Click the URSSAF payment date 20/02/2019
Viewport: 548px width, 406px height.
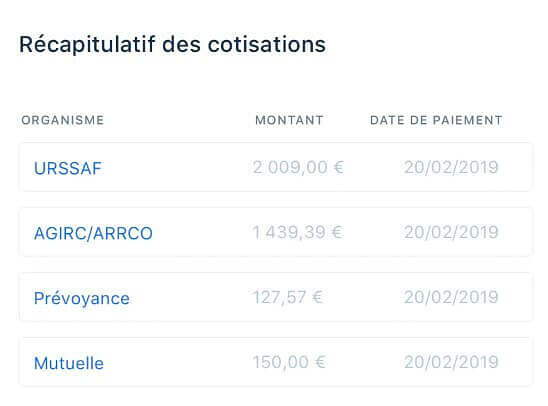(x=451, y=167)
